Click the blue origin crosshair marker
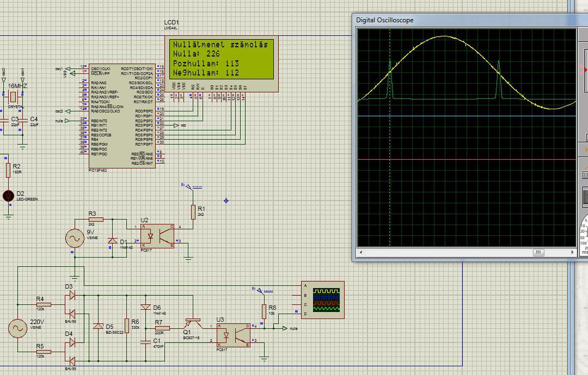 tap(226, 201)
